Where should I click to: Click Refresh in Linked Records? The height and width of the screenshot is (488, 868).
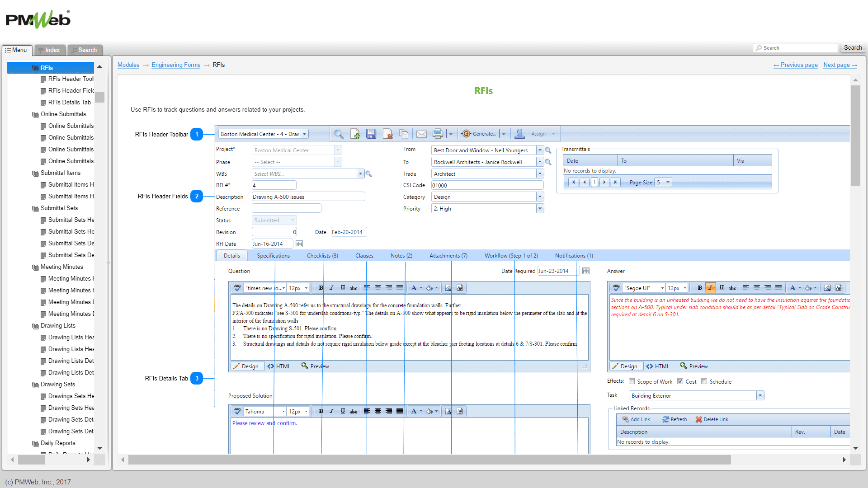point(675,419)
